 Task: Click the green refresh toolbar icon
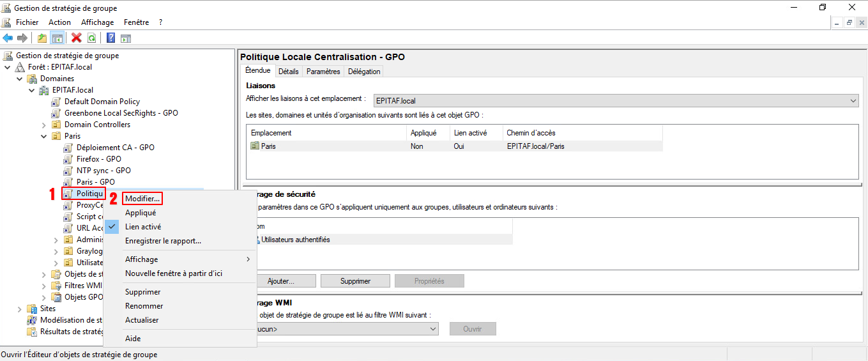[92, 38]
